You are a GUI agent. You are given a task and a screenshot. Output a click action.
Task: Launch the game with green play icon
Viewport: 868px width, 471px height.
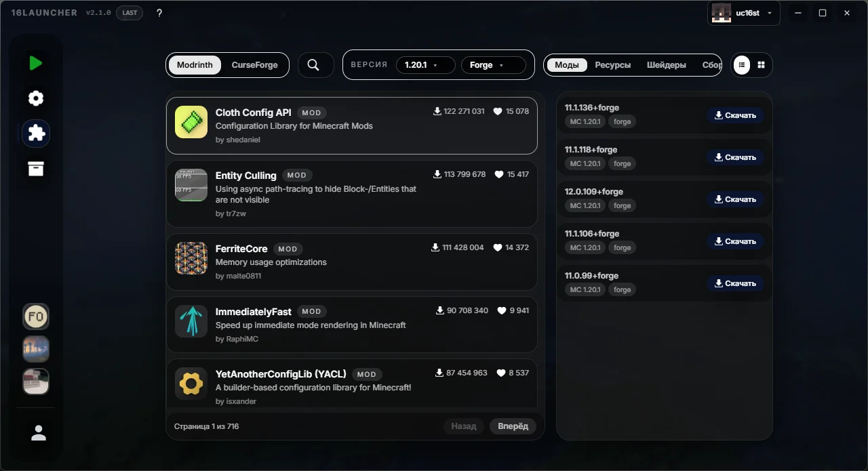coord(36,63)
